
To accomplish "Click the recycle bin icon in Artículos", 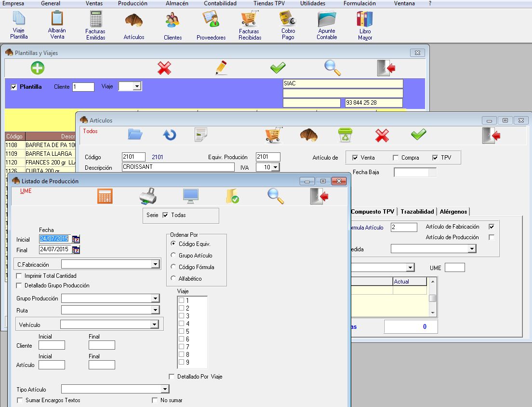I will click(345, 136).
